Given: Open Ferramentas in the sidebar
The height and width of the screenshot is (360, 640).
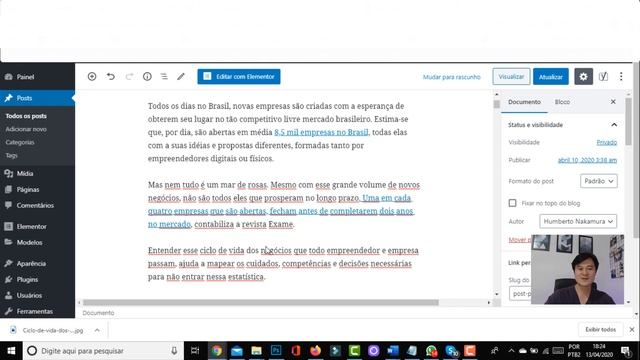Looking at the screenshot, I should (x=35, y=311).
